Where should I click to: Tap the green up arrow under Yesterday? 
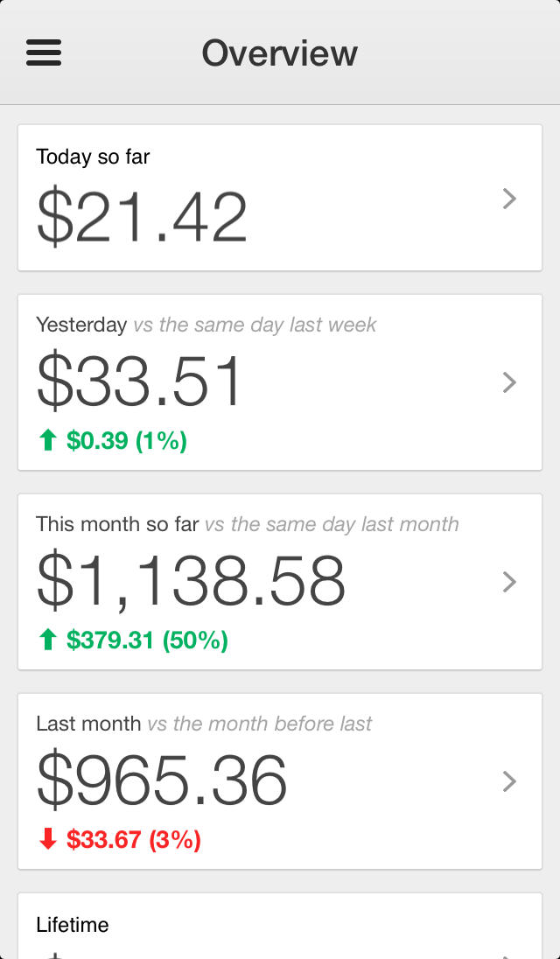pos(48,441)
